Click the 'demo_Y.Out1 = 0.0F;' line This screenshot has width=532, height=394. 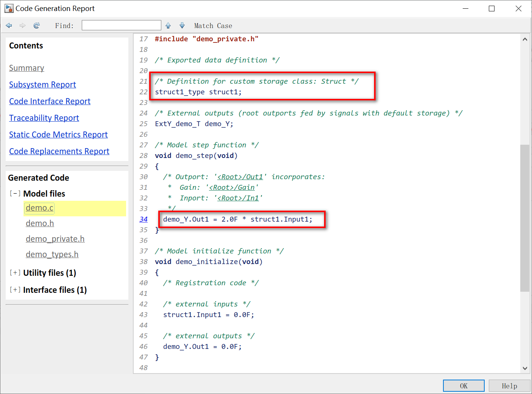tap(202, 347)
